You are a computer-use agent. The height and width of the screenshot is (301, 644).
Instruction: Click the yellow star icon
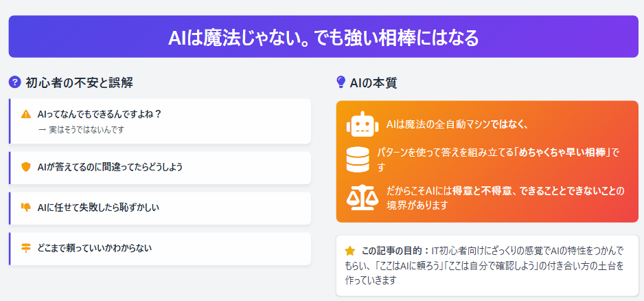[350, 251]
